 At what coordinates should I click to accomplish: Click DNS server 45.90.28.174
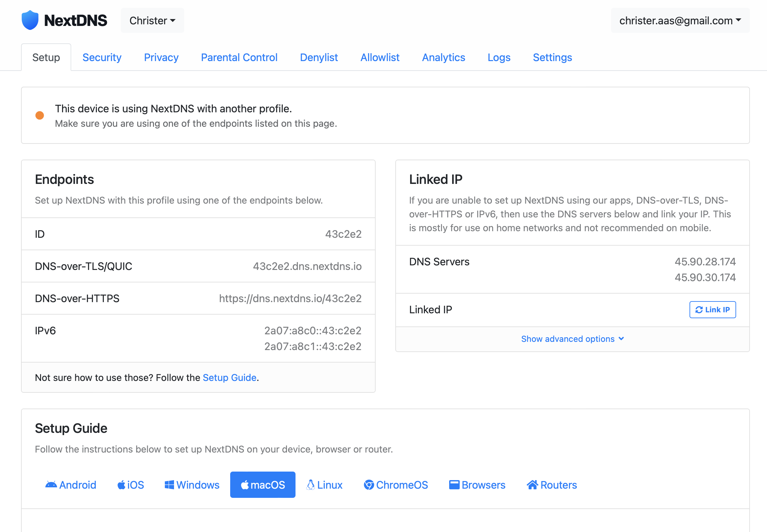[705, 262]
